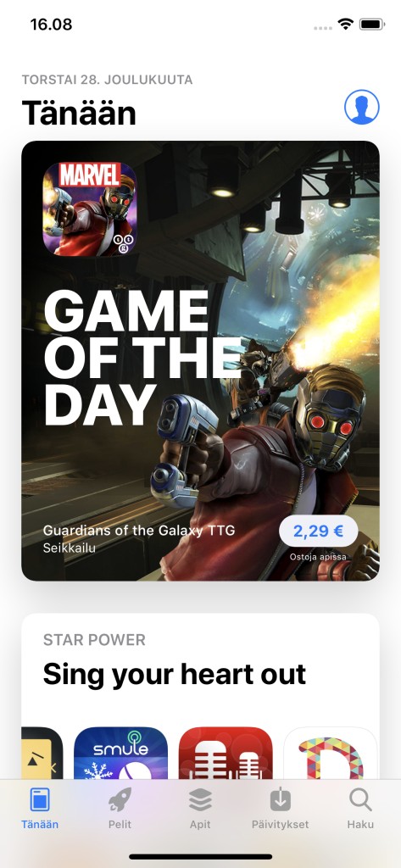Open the colorful polygon D app icon
This screenshot has width=401, height=868.
[x=331, y=754]
